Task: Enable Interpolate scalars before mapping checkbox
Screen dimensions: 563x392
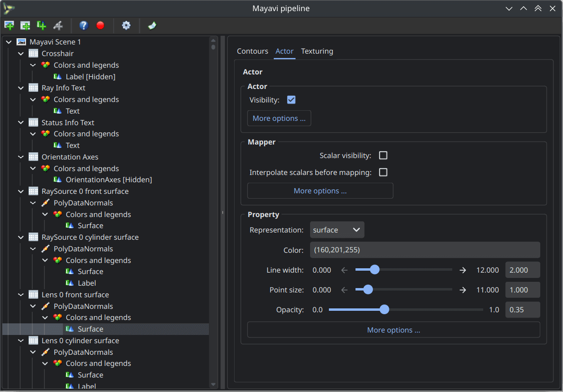Action: 383,172
